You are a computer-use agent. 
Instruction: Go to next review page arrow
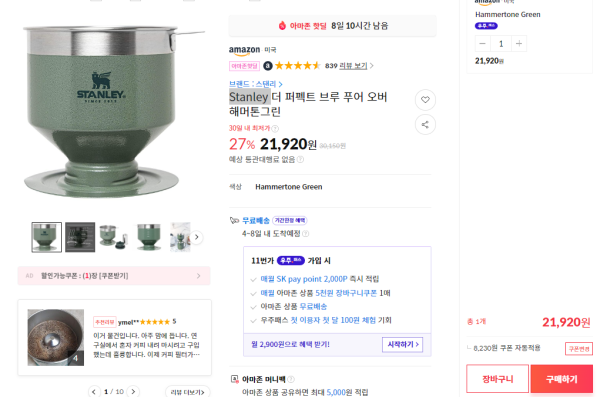click(x=133, y=392)
